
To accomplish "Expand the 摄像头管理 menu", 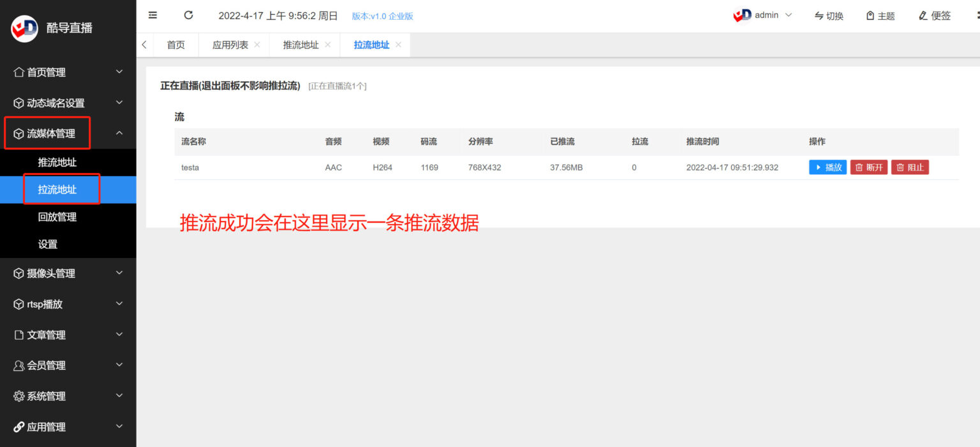I will 68,273.
